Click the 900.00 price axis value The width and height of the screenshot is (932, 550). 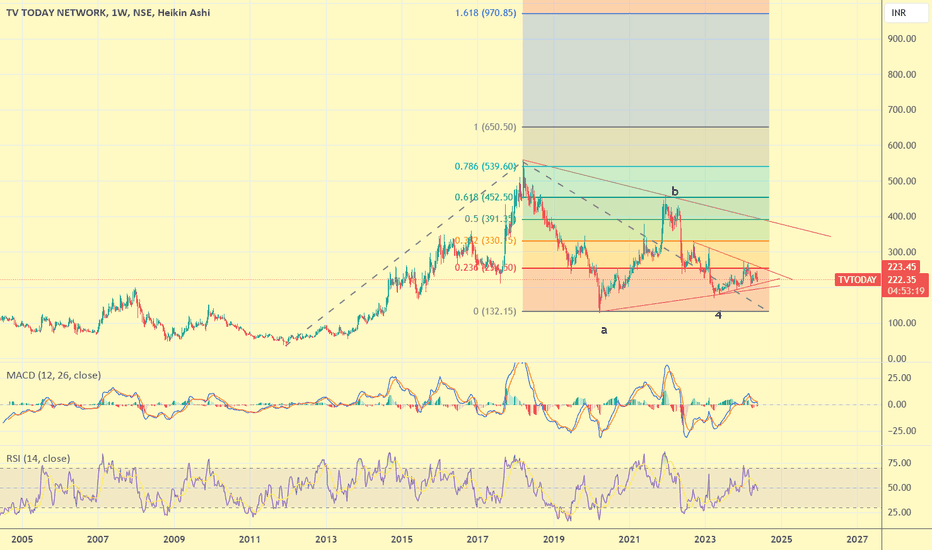(x=902, y=39)
